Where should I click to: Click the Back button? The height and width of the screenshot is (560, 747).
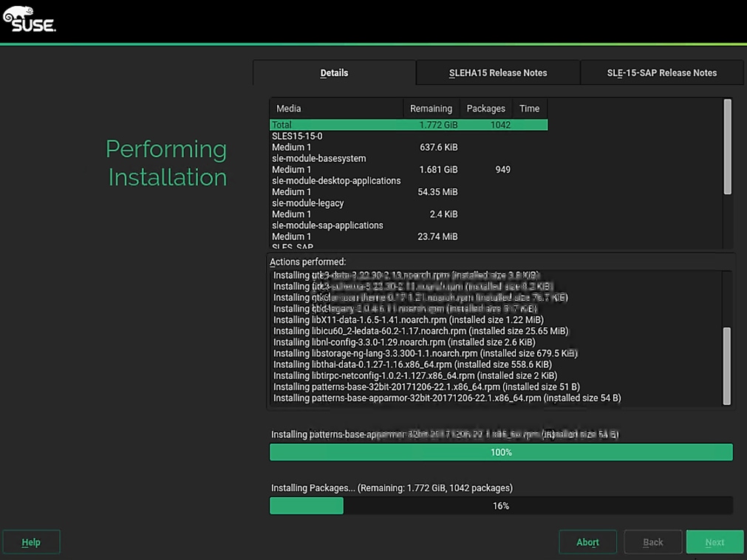click(652, 542)
